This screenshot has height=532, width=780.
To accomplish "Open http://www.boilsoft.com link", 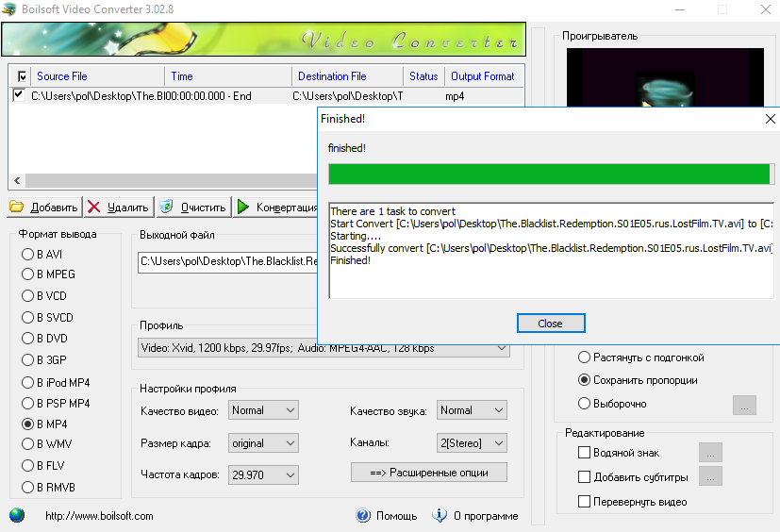I will tap(99, 516).
